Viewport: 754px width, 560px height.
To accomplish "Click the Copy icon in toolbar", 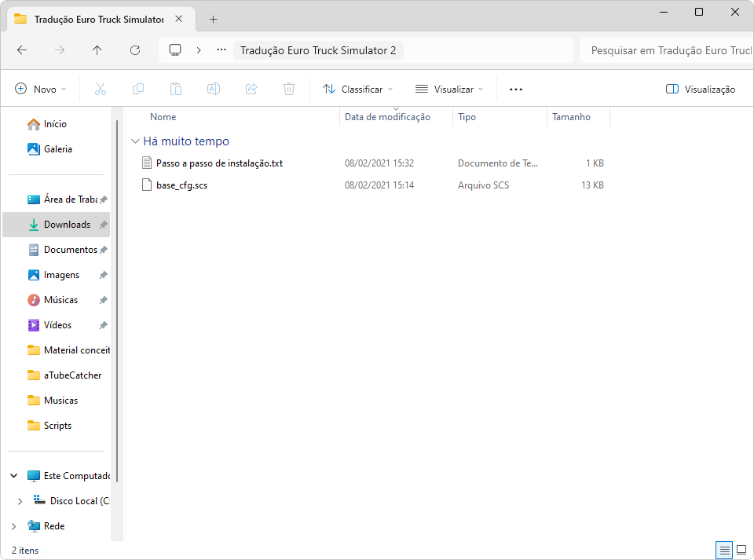I will (138, 89).
